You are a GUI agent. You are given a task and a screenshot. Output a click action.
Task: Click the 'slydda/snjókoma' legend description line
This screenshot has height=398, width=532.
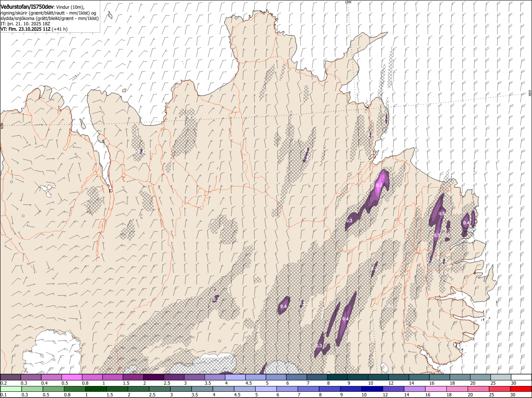tap(49, 19)
